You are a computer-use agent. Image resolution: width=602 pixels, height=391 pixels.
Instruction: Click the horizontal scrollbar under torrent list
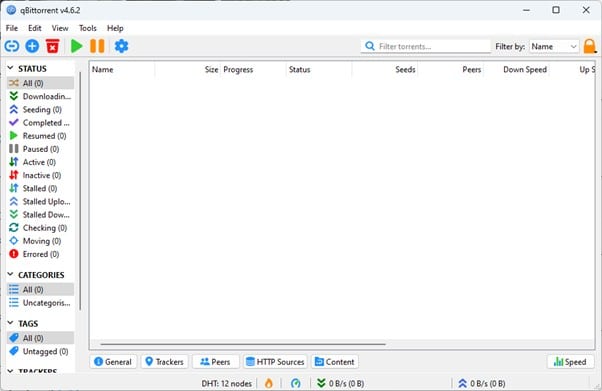(x=243, y=344)
